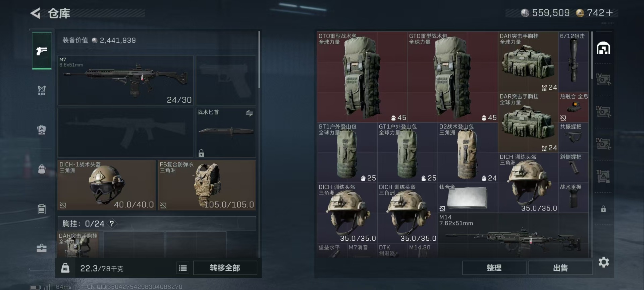Screen dimensions: 644x290
Task: Select the M14 7.62x51mm rifle in warehouse
Action: [x=513, y=236]
